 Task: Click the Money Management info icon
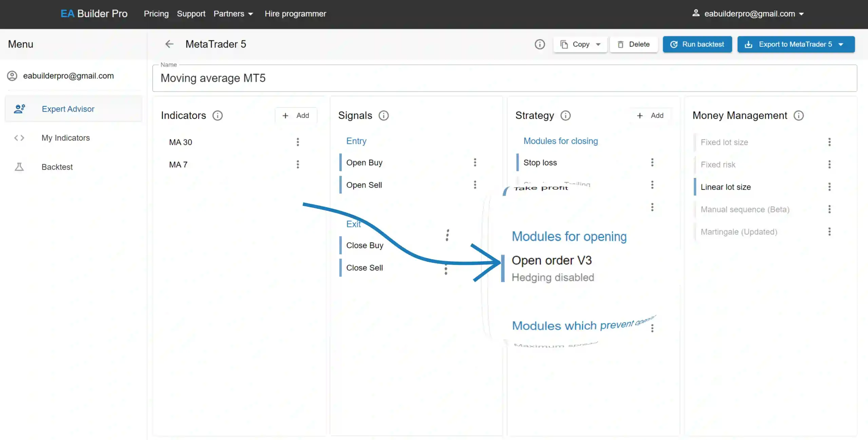pyautogui.click(x=798, y=116)
